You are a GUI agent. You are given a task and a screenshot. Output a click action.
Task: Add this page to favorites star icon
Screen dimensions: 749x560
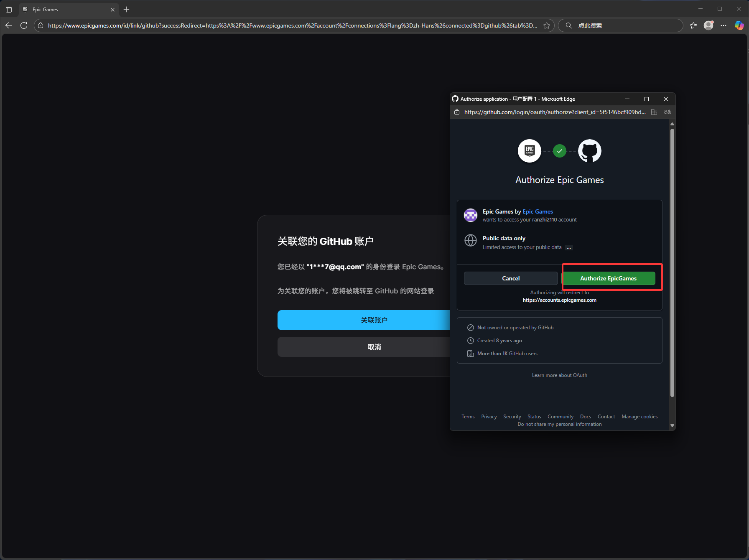tap(546, 25)
